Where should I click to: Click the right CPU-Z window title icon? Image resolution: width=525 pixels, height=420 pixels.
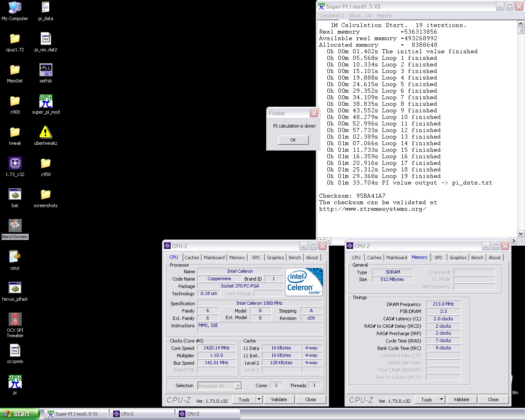pyautogui.click(x=350, y=246)
